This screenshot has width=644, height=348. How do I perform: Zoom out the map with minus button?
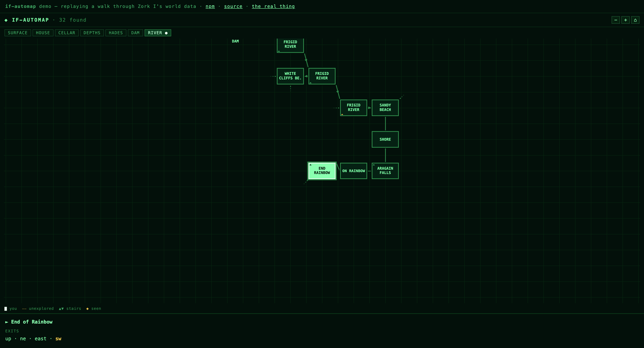point(616,20)
